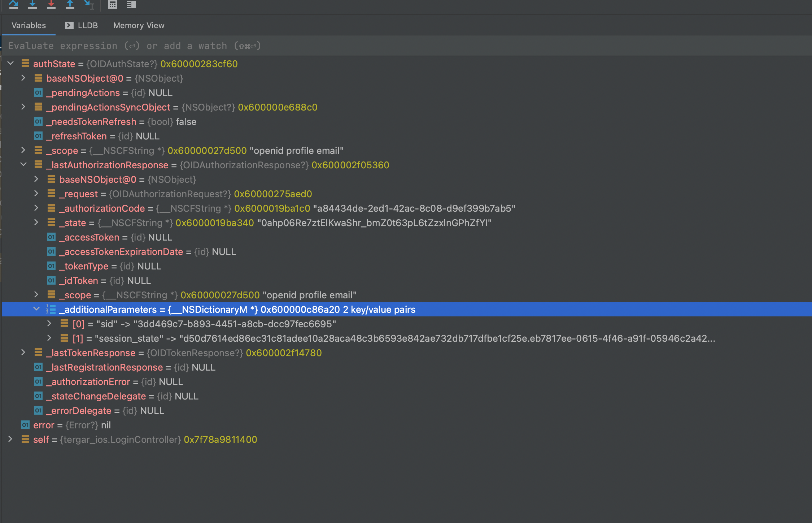
Task: Collapse the authState variable node
Action: [10, 64]
